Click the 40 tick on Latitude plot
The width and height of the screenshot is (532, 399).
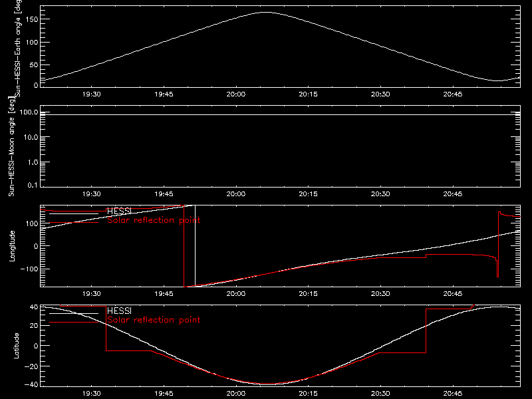(x=34, y=307)
